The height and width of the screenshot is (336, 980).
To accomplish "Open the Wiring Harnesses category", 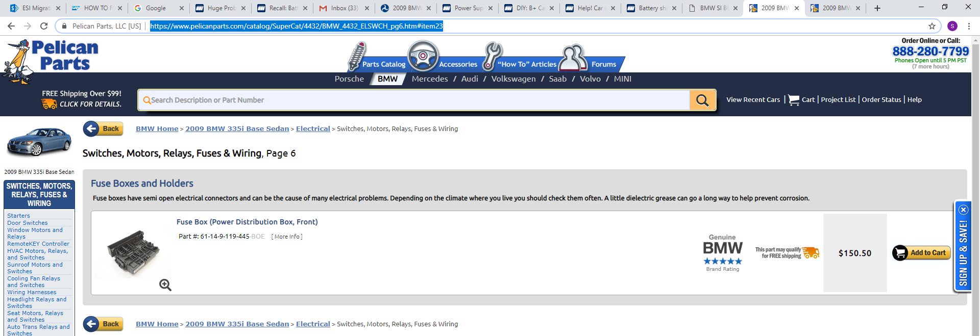I will point(32,293).
